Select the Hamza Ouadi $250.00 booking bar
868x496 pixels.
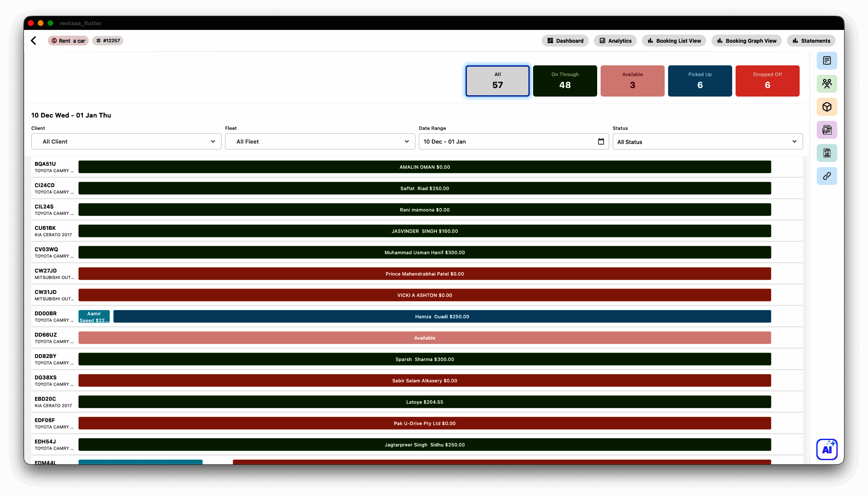(442, 317)
